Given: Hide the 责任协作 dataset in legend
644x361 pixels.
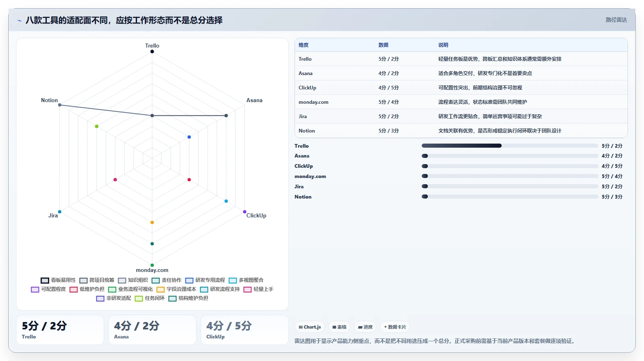Looking at the screenshot, I should pyautogui.click(x=167, y=280).
